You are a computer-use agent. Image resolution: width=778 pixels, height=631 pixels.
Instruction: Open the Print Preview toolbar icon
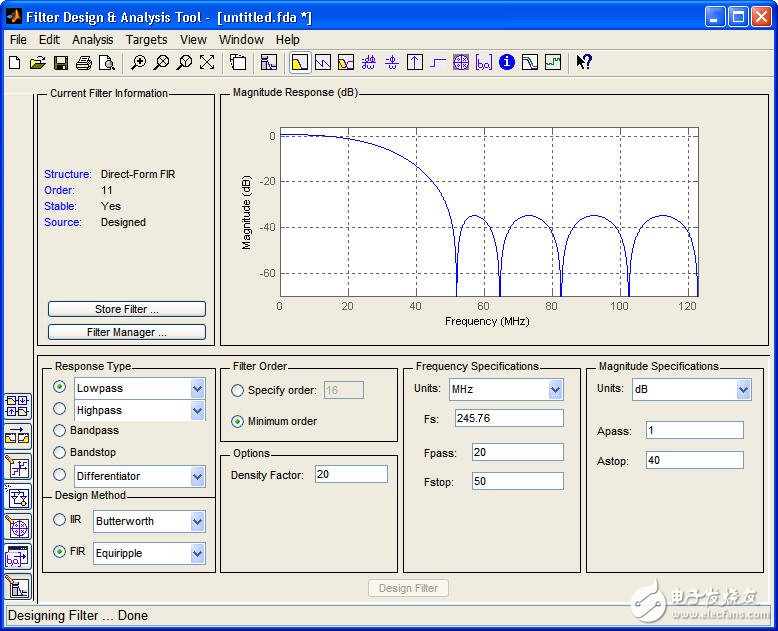click(x=106, y=63)
